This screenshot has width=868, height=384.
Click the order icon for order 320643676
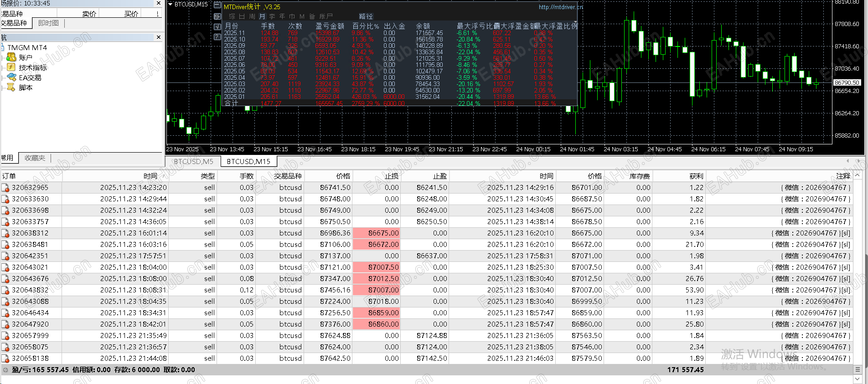5,279
